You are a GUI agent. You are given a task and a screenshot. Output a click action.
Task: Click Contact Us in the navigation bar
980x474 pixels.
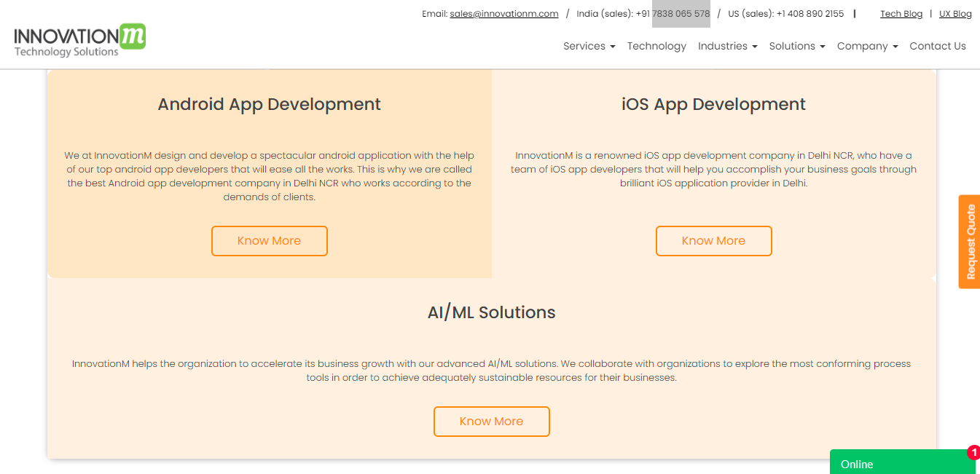938,46
